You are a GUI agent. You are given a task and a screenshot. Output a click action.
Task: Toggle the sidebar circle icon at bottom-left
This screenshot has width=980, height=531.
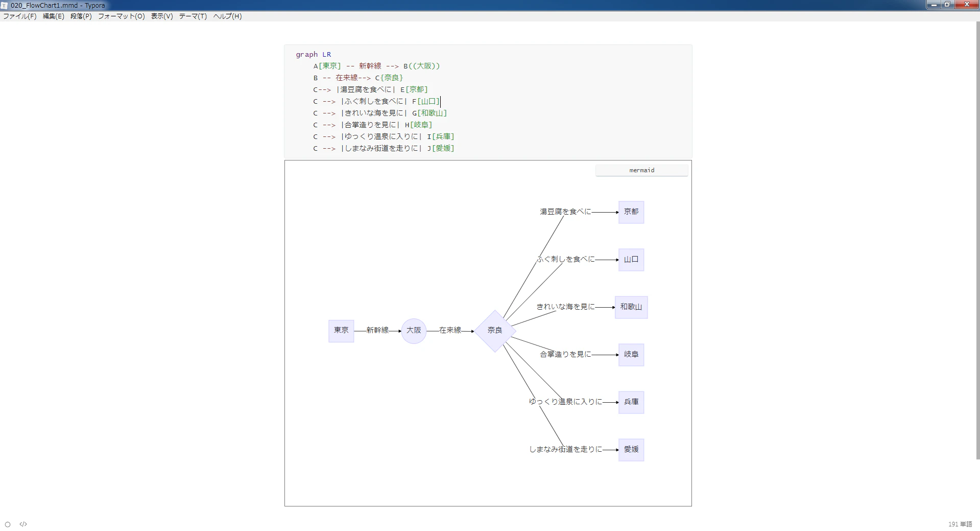8,524
